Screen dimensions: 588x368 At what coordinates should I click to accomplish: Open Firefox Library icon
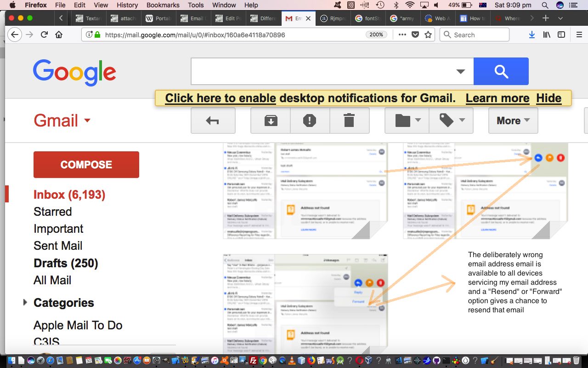pos(547,34)
